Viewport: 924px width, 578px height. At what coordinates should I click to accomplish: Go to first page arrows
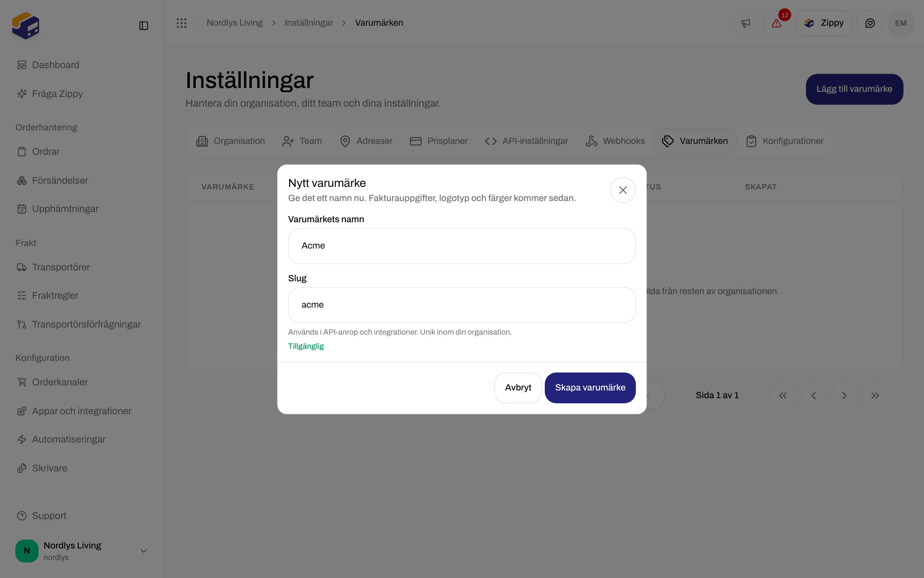(783, 396)
